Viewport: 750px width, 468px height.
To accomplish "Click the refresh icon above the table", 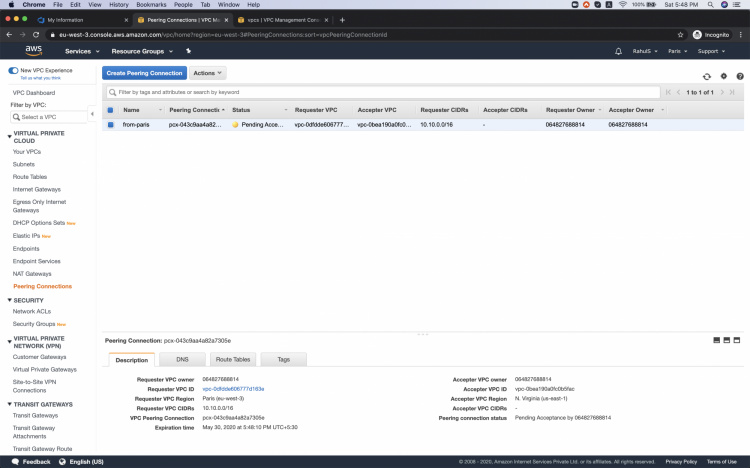I will (707, 75).
